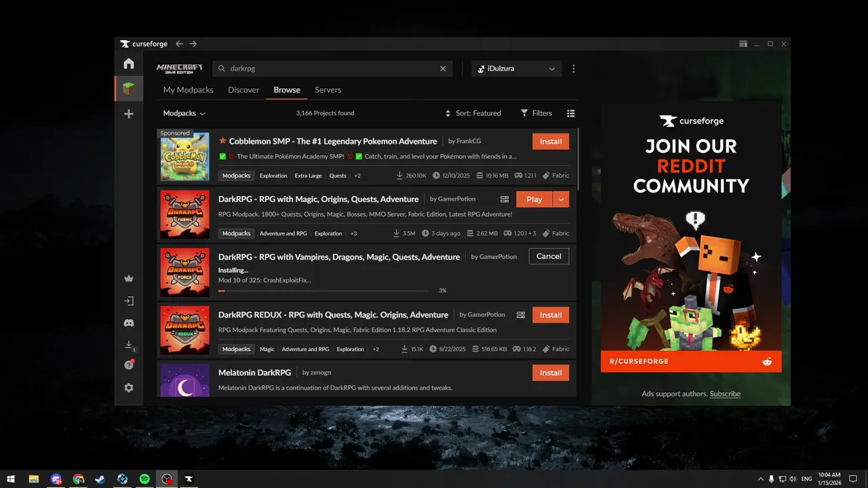Open the Minecraft game sidebar icon
The width and height of the screenshot is (868, 488).
click(x=129, y=89)
